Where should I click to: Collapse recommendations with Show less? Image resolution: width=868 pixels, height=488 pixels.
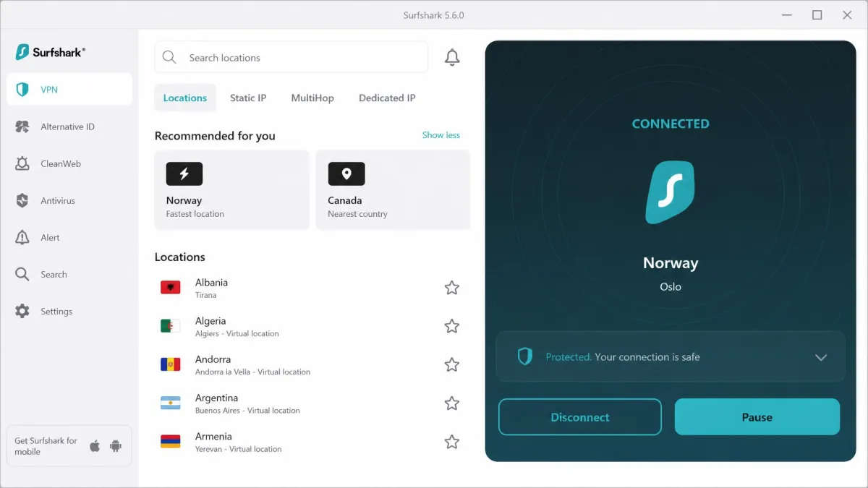(x=441, y=135)
